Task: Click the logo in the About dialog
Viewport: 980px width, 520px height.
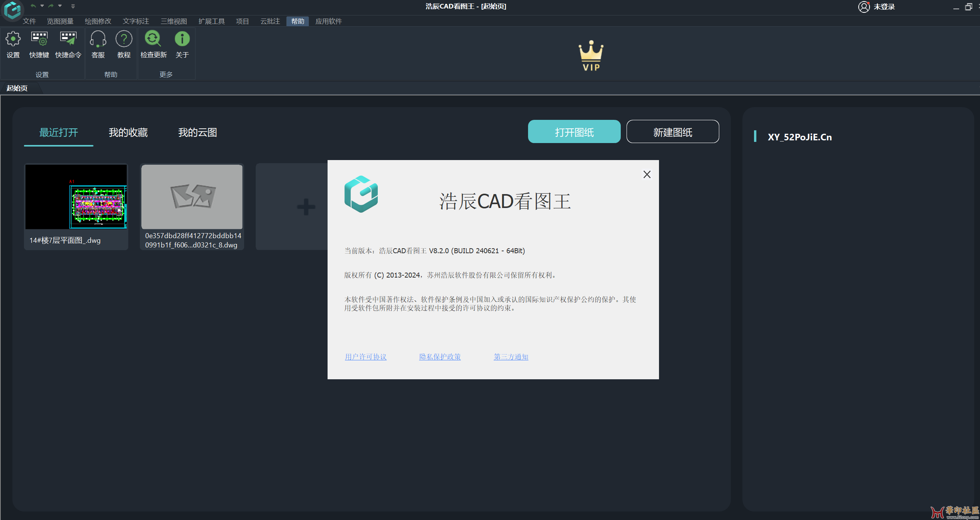Action: pos(361,194)
